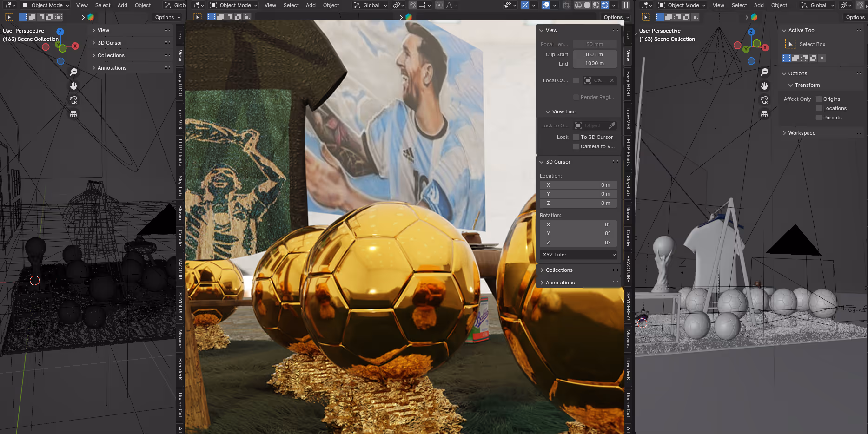Viewport: 868px width, 434px height.
Task: Open object types visibility selector in middle viewport
Action: click(510, 5)
